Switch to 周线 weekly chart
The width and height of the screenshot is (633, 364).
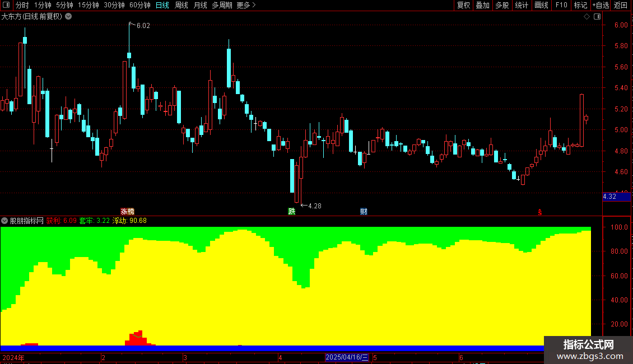pyautogui.click(x=181, y=5)
